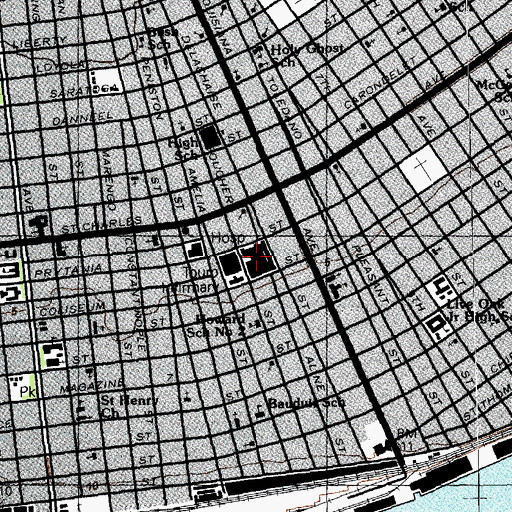Click the "Infirmary" map label
Image resolution: width=512 pixels, height=512 pixels.
click(x=190, y=287)
